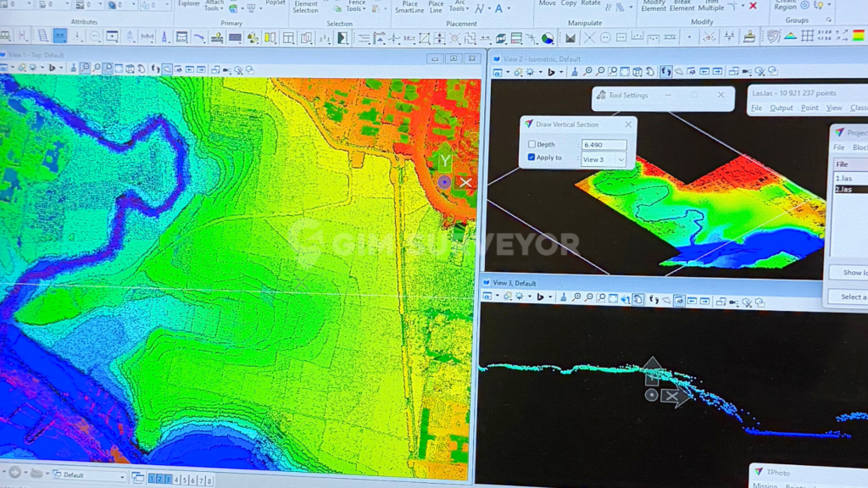Enable the Depth checkbox
Screen dimensions: 868x488
tap(531, 145)
